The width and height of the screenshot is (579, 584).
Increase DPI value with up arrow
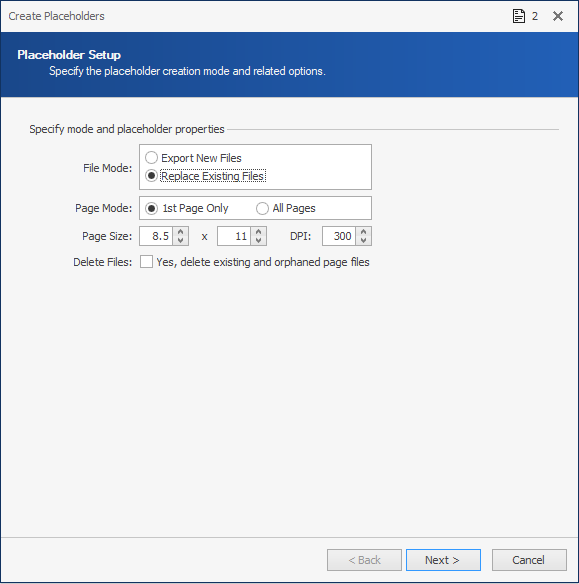pos(364,232)
